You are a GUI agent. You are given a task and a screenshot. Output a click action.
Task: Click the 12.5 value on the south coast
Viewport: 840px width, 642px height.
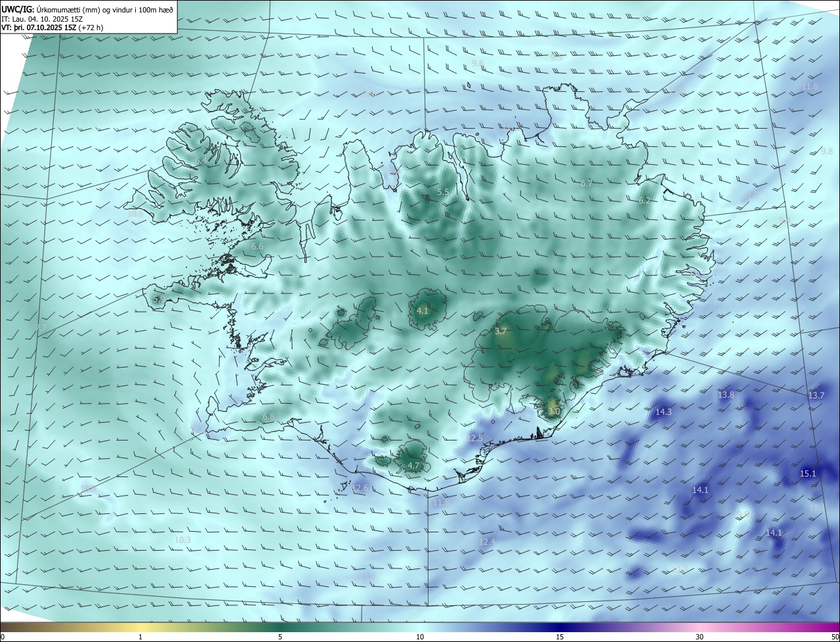(475, 439)
